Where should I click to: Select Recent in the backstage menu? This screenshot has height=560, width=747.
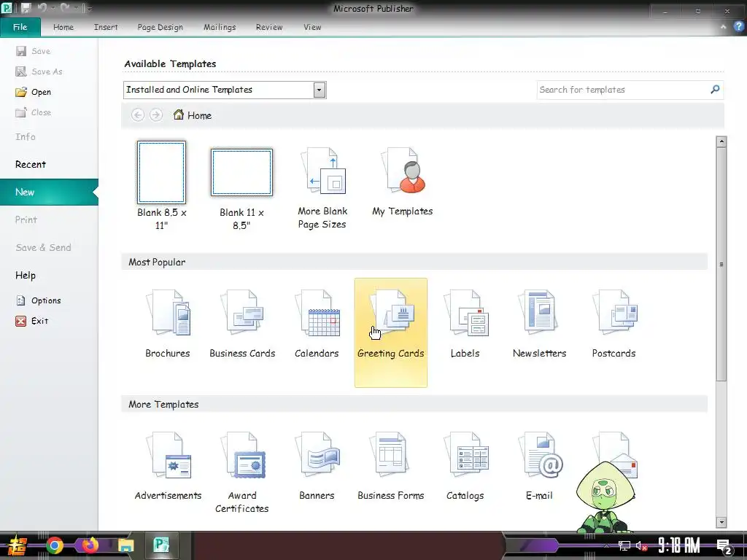pos(31,164)
